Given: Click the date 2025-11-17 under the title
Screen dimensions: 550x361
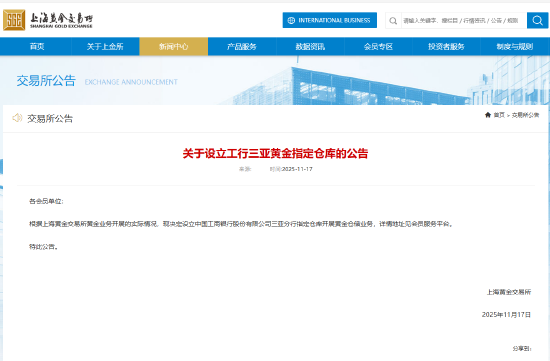Looking at the screenshot, I should point(297,169).
